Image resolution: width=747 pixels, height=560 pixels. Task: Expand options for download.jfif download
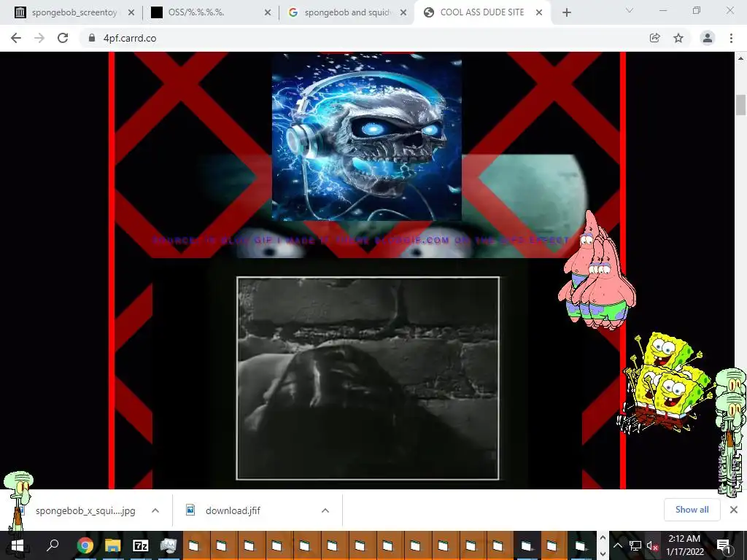coord(325,510)
